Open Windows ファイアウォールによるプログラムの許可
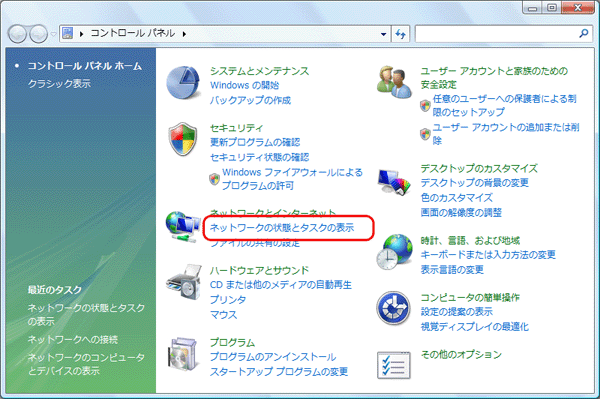This screenshot has width=600, height=399. click(292, 179)
